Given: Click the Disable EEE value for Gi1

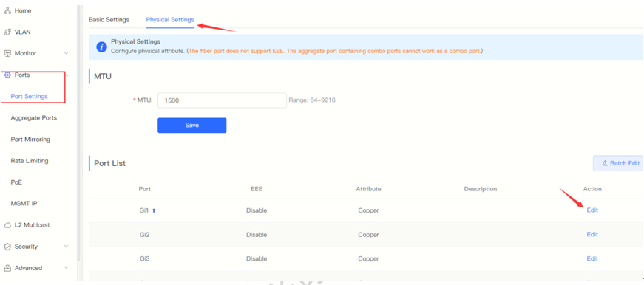Looking at the screenshot, I should [x=257, y=210].
